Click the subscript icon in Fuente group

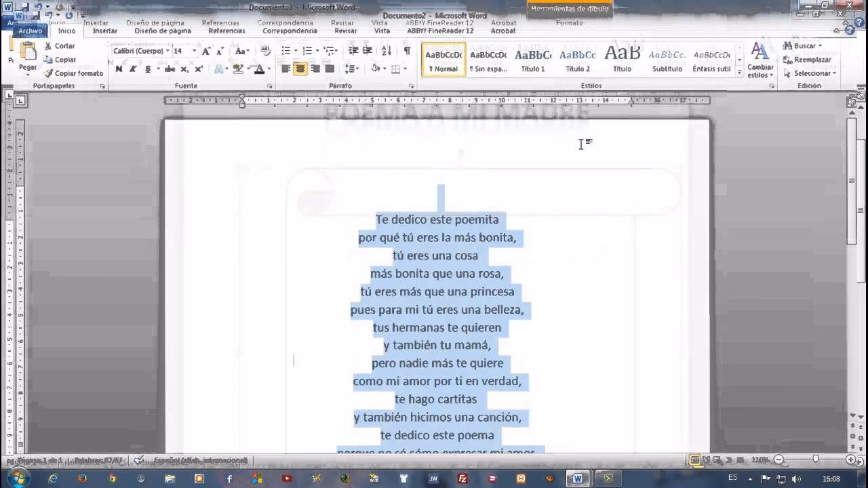(x=185, y=68)
